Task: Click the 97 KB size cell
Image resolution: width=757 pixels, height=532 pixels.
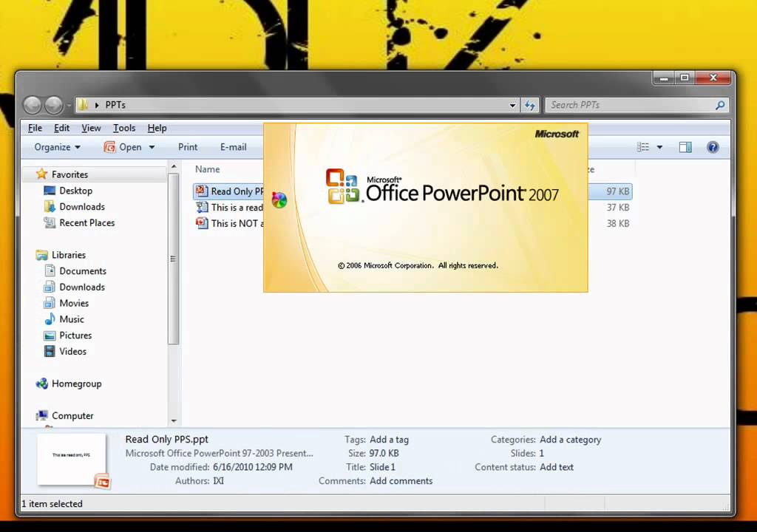Action: tap(617, 191)
